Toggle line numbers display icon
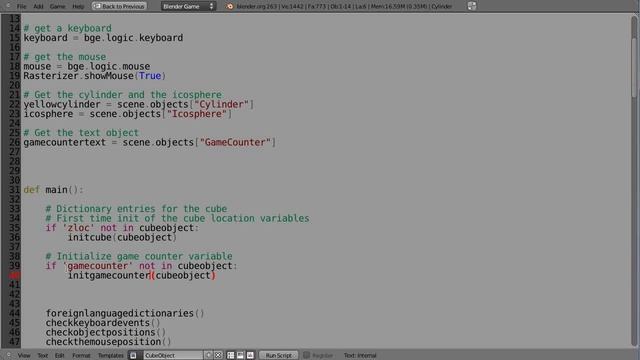Screen dimensions: 640x360 tap(231, 356)
